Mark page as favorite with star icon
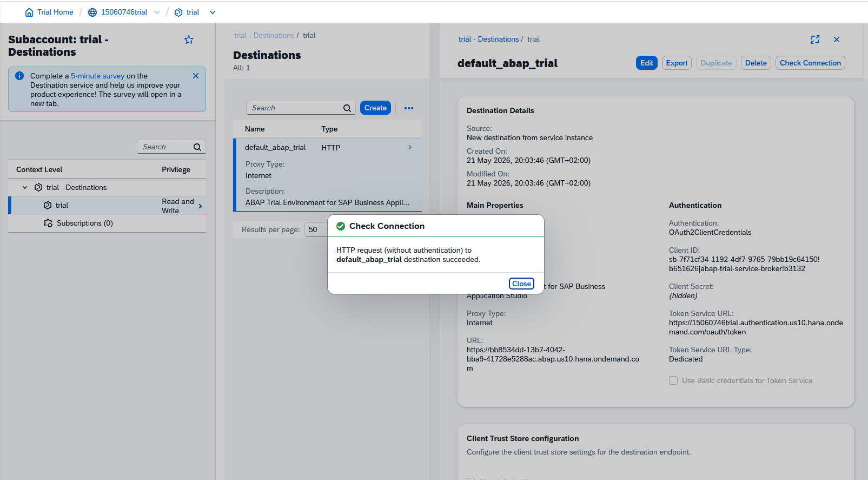Screen dimensions: 868x480 (x=189, y=40)
